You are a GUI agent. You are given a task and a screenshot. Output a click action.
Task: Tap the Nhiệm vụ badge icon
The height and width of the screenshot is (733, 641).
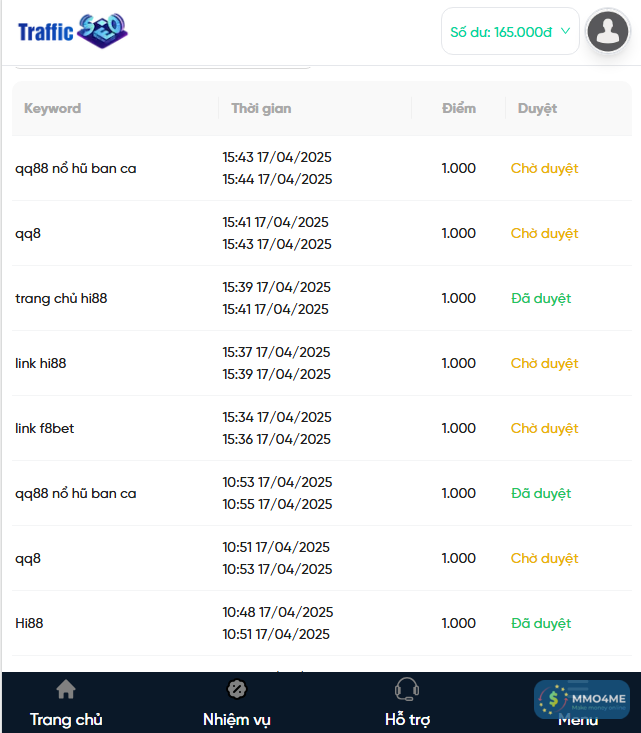(x=237, y=689)
